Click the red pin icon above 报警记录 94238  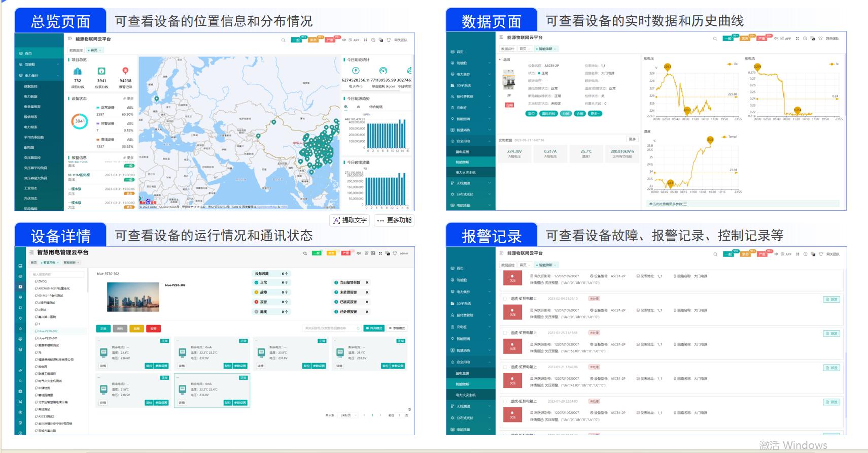[125, 71]
